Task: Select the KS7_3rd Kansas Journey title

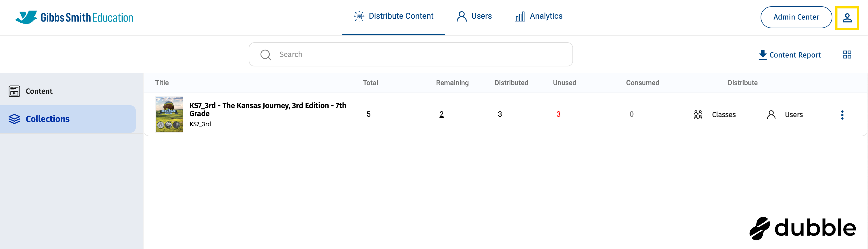Action: click(x=267, y=109)
